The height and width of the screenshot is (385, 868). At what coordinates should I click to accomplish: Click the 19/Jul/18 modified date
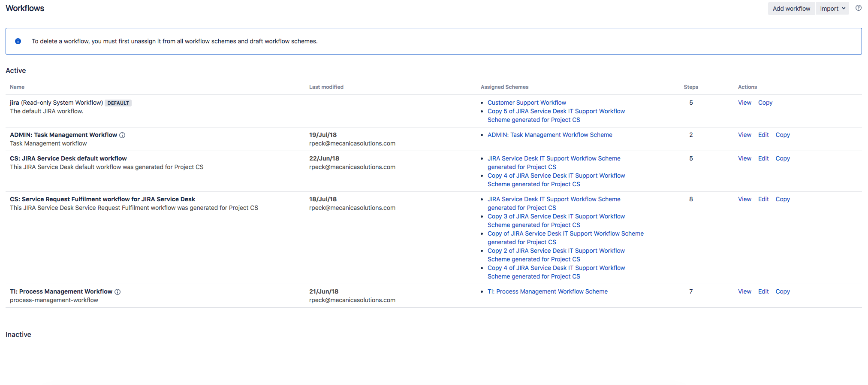pos(323,135)
